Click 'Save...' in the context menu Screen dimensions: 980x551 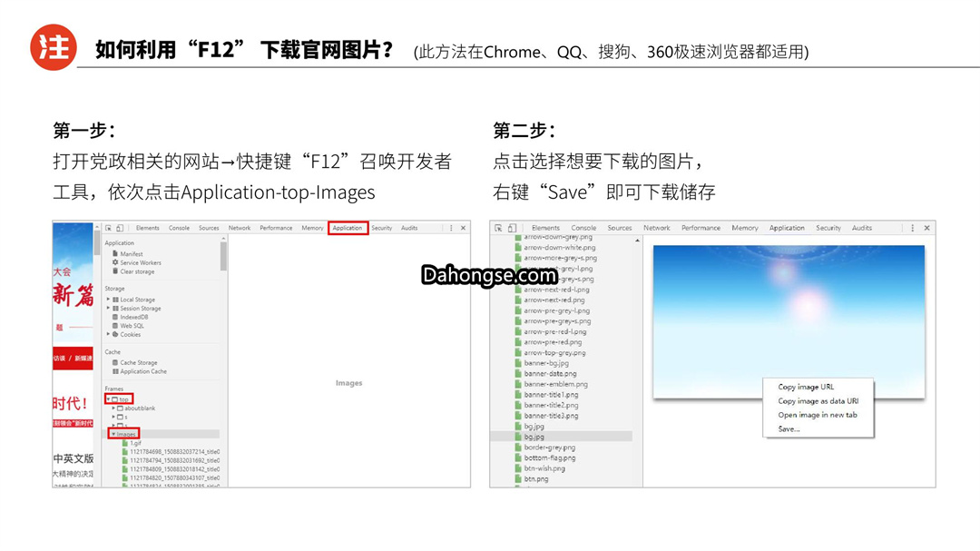[x=789, y=429]
